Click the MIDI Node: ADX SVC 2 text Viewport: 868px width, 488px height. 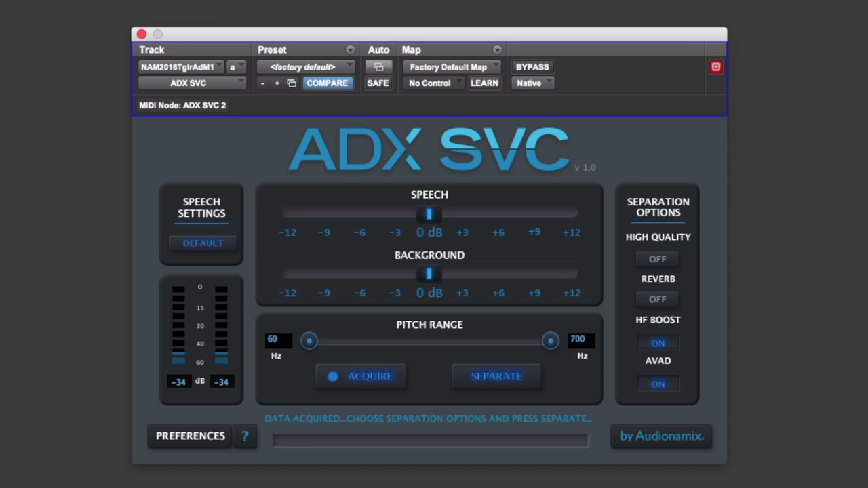coord(182,106)
